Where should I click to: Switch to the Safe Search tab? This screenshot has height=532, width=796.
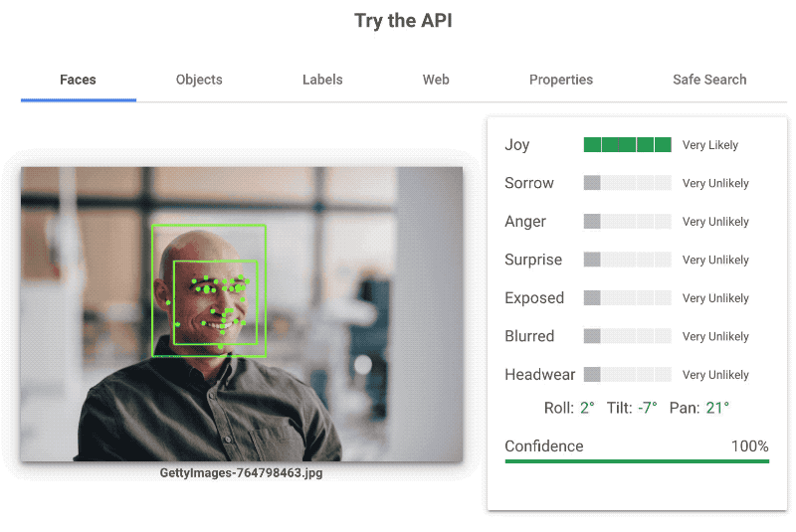pos(709,80)
